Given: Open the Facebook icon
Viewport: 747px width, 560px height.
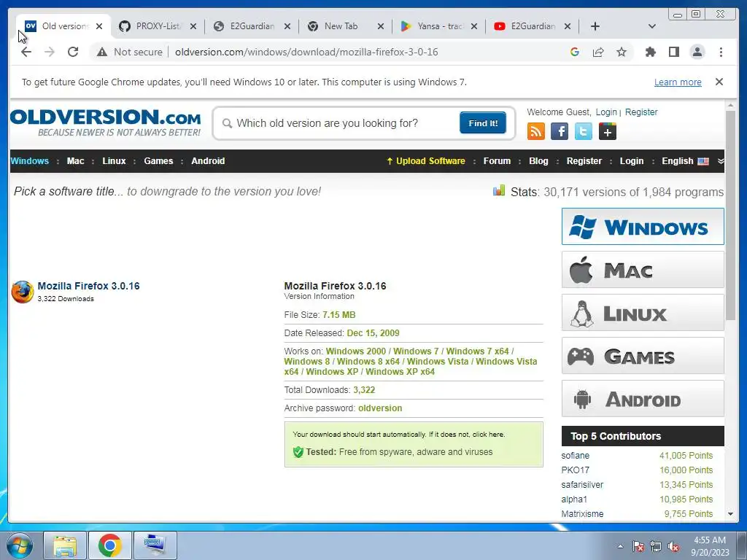Looking at the screenshot, I should (560, 131).
